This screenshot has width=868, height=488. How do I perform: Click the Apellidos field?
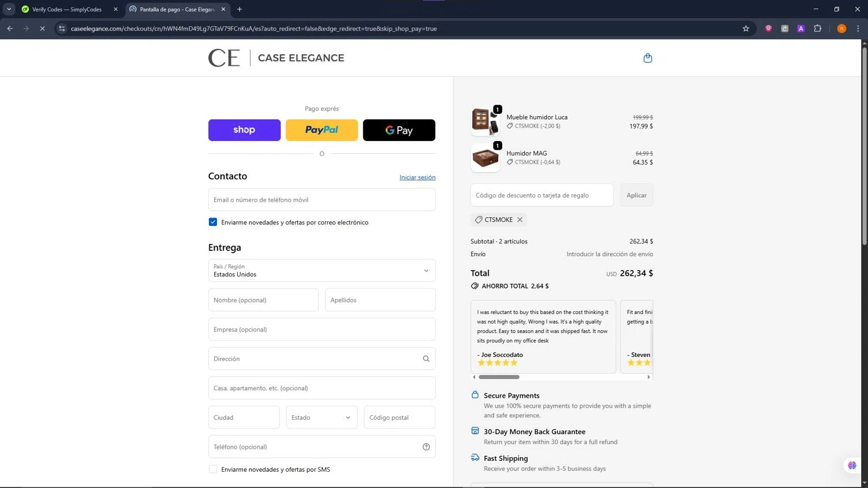380,300
